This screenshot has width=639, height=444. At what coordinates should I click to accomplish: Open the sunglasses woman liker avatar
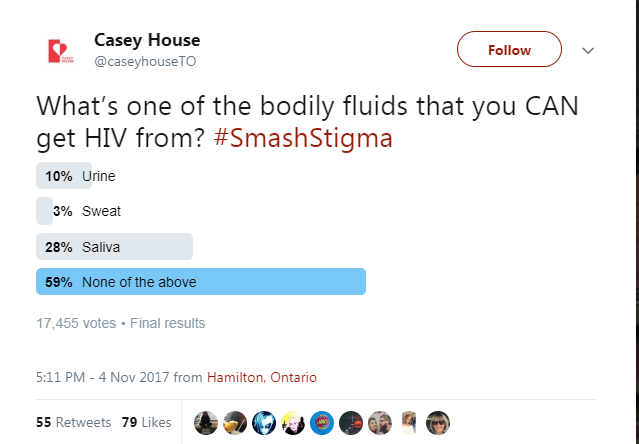[x=438, y=422]
